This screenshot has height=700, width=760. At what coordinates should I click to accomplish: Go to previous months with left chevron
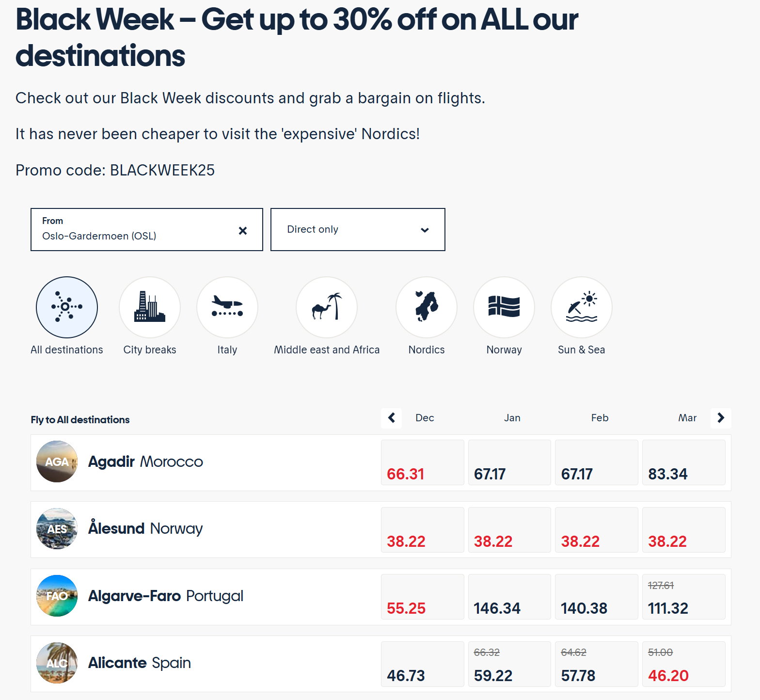pyautogui.click(x=392, y=418)
